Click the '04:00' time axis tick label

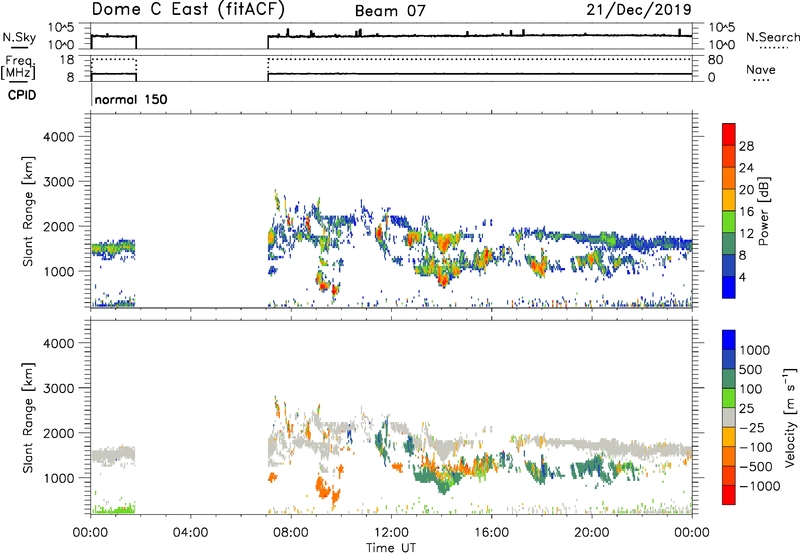(x=191, y=533)
